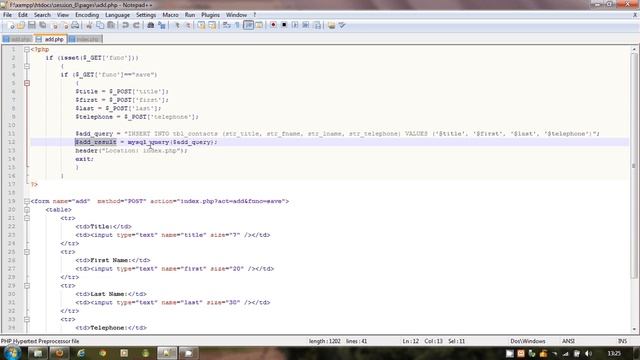Collapse the tr fold marker at line 25
Viewport: 640px width, 360px height.
pos(27,252)
